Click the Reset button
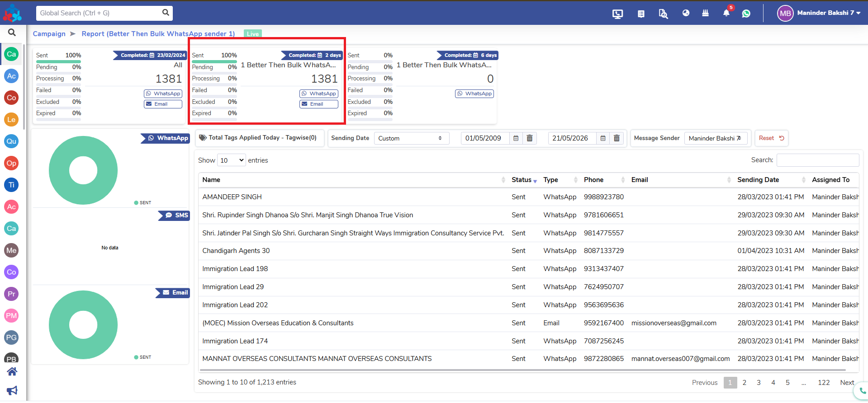This screenshot has width=868, height=403. pos(772,138)
